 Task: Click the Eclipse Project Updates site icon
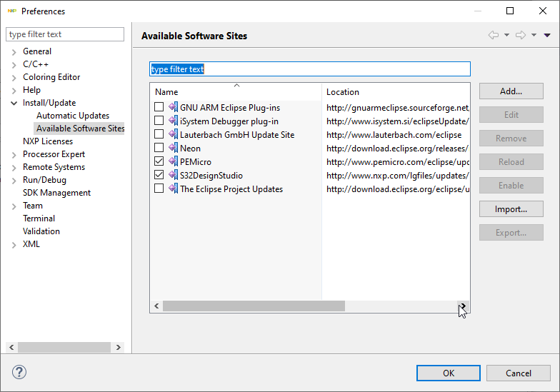tap(173, 189)
